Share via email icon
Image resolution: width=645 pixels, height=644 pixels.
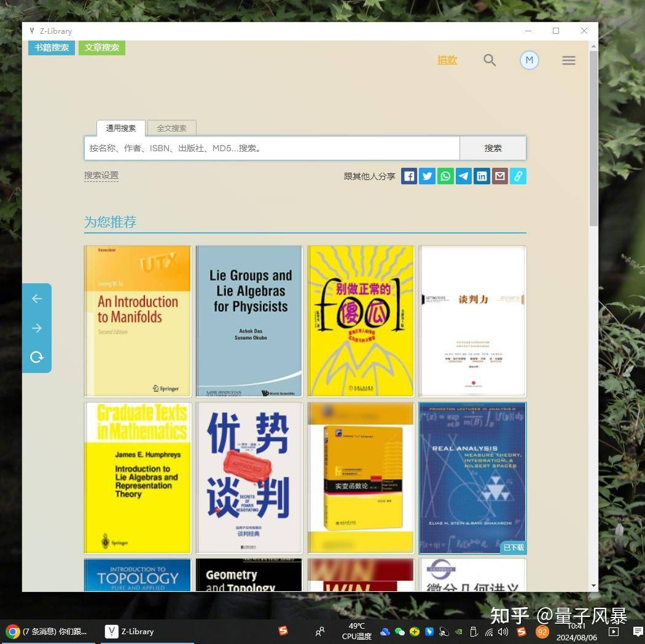(500, 176)
